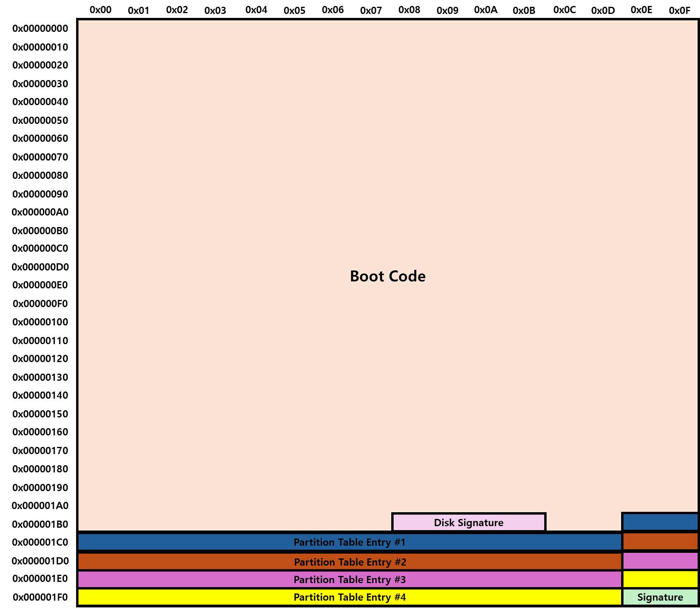Screen dimensions: 700x609
Task: Click the 0x01 column header
Action: (x=139, y=11)
